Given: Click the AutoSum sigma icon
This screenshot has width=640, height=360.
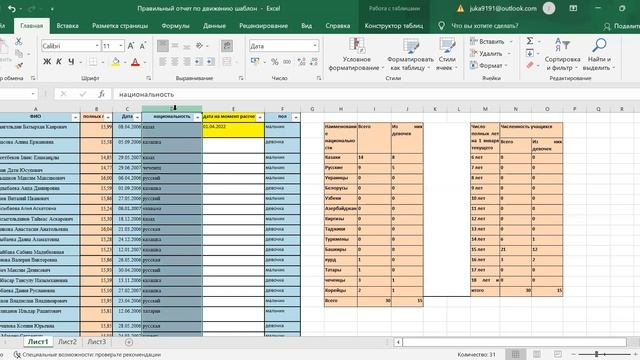Looking at the screenshot, I should (530, 41).
